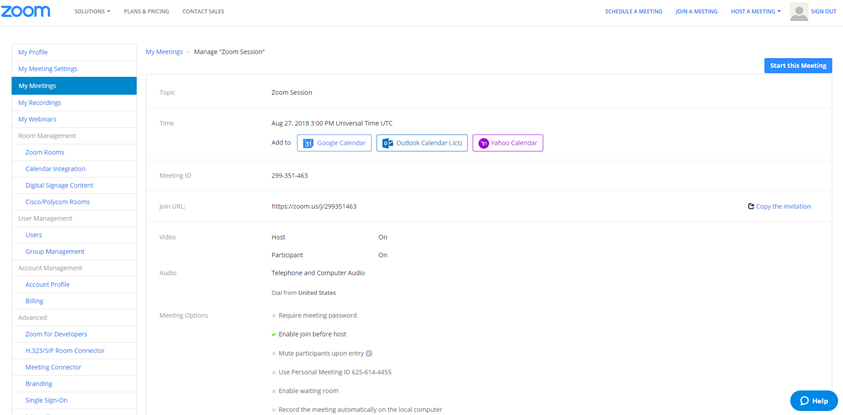The height and width of the screenshot is (415, 843).
Task: Open Plans & Pricing page
Action: (146, 11)
